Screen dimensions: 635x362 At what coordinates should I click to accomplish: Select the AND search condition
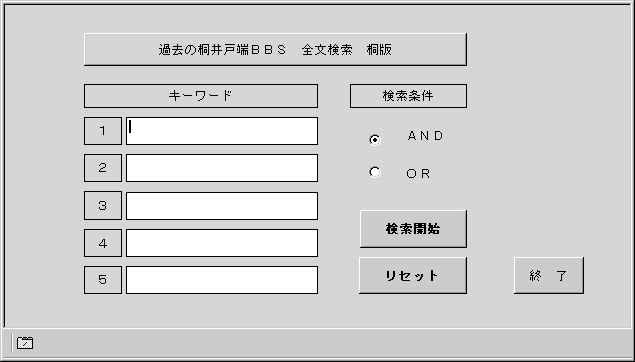[375, 140]
